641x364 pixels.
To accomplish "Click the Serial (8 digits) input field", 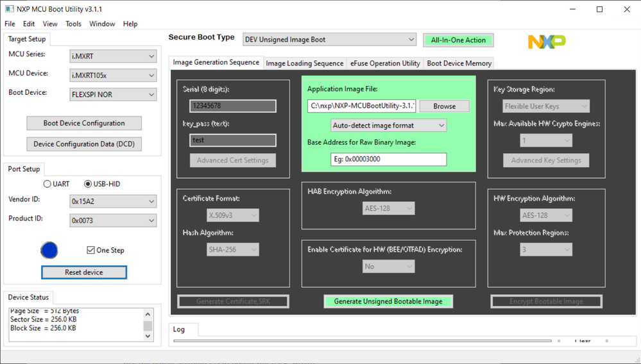I will click(x=233, y=106).
